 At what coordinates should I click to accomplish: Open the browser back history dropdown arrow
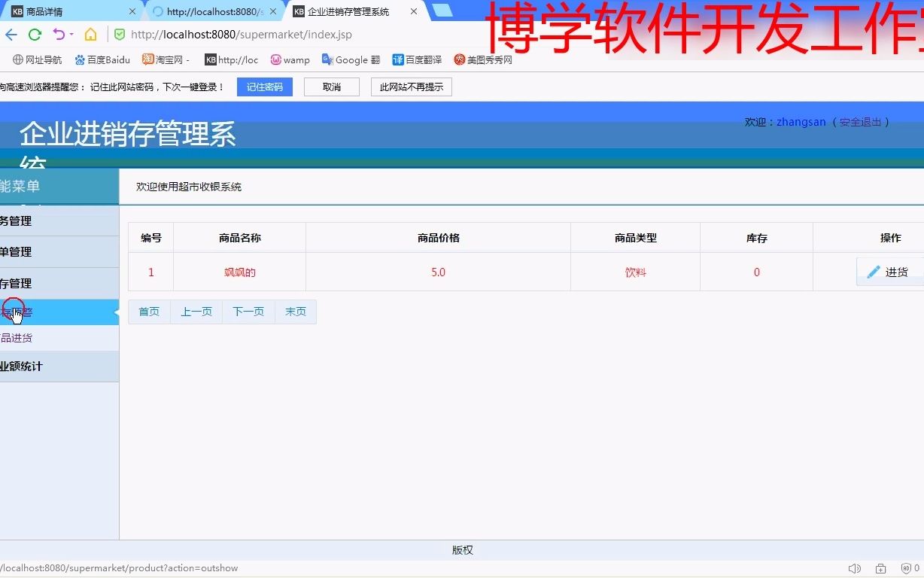tap(71, 34)
